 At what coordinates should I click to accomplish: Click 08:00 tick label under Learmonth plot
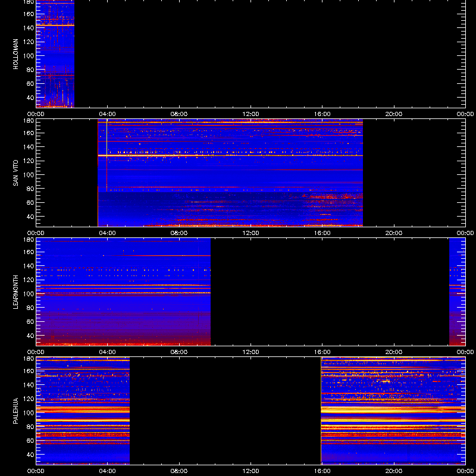pos(179,352)
